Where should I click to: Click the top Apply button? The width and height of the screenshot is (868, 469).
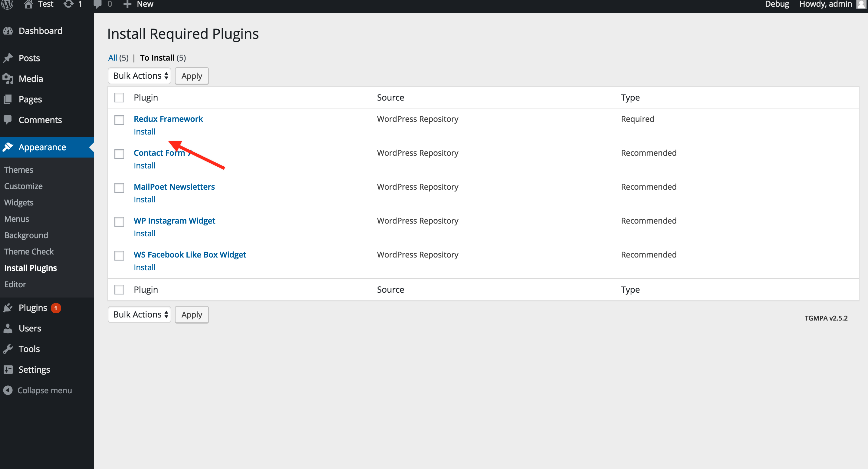point(192,76)
